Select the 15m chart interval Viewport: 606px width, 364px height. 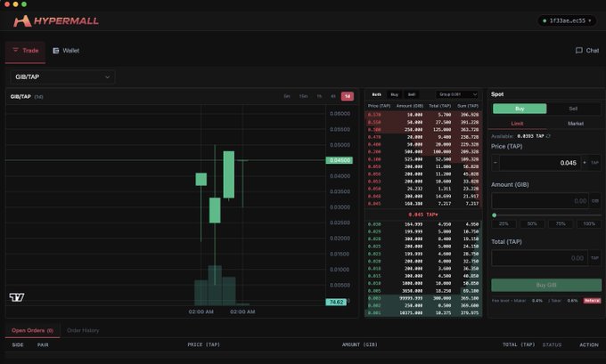click(x=303, y=96)
